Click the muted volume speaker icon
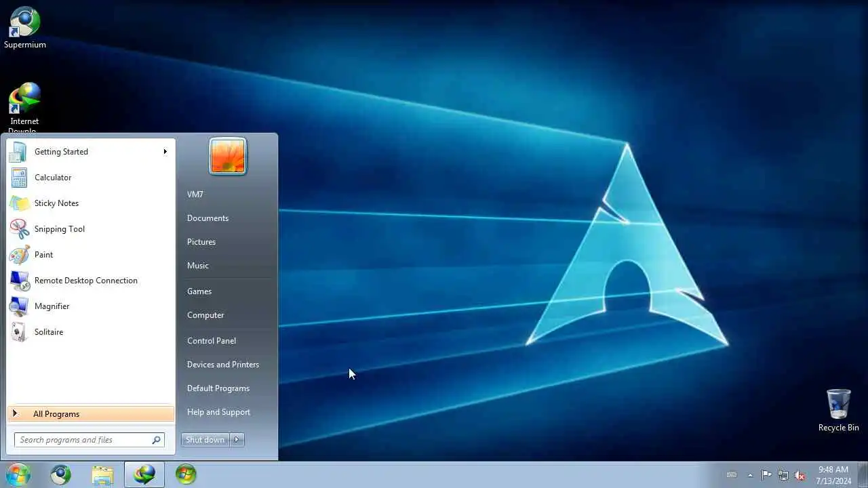 [x=800, y=475]
